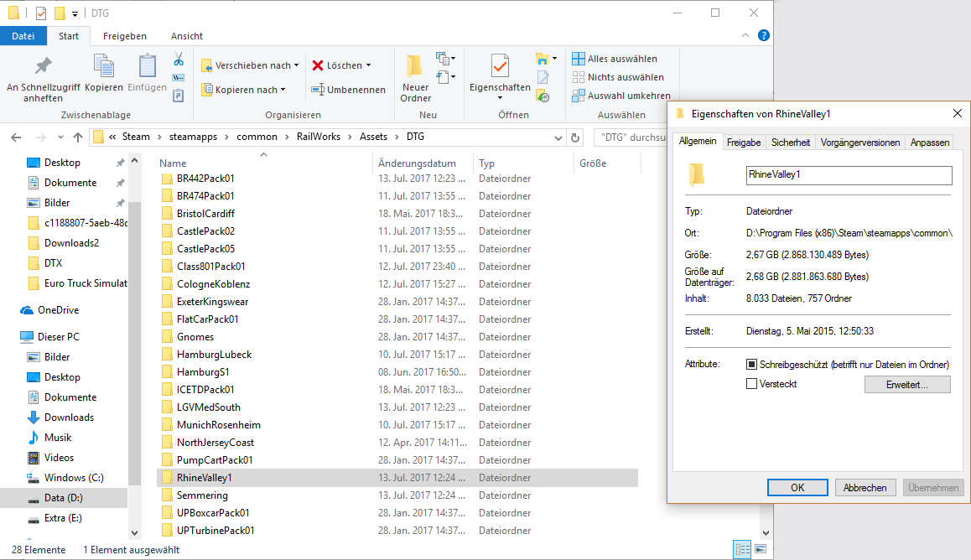Open Easy access dropdown in Neu group
971x560 pixels.
pos(445,77)
